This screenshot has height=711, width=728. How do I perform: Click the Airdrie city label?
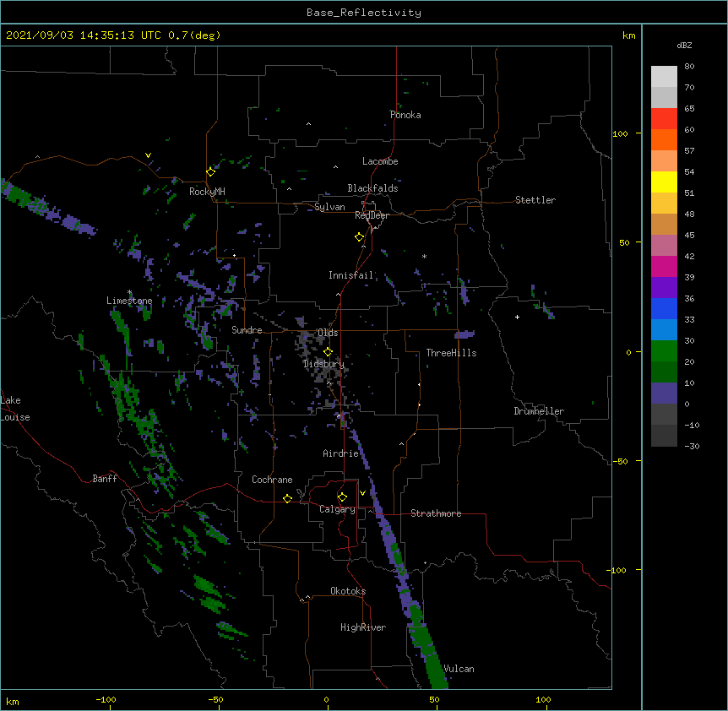(x=340, y=453)
